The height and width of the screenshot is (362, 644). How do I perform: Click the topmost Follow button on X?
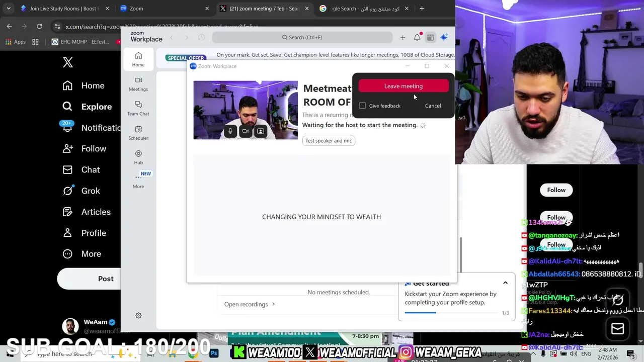coord(556,190)
